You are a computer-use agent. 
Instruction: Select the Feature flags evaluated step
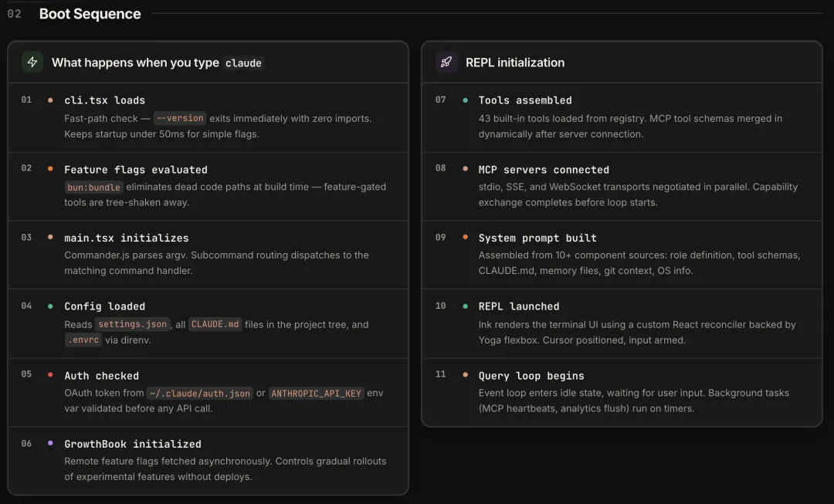[135, 170]
